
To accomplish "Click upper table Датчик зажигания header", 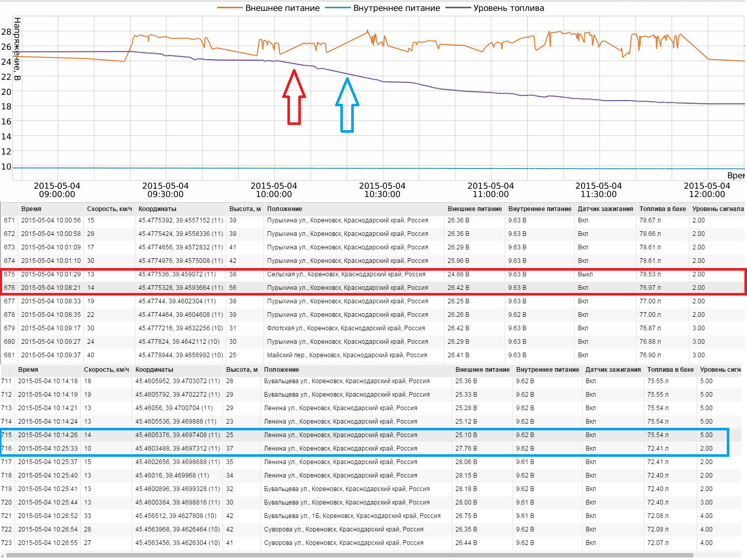I will click(605, 209).
